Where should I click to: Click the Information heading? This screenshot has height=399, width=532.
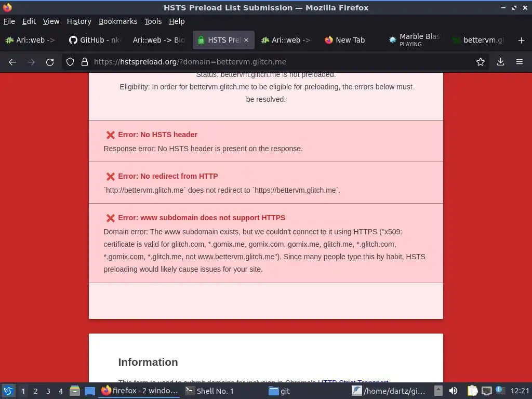click(148, 362)
